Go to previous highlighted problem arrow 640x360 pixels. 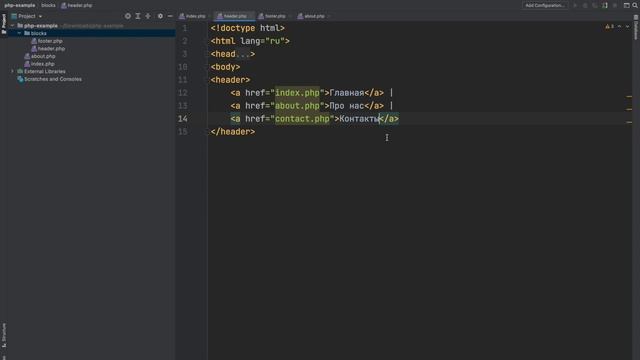pos(620,26)
